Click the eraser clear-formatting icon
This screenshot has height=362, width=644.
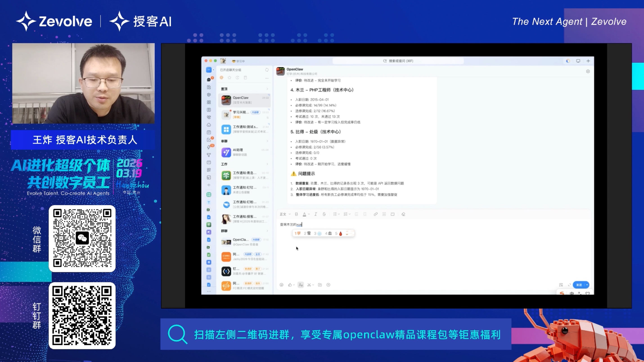pyautogui.click(x=403, y=214)
